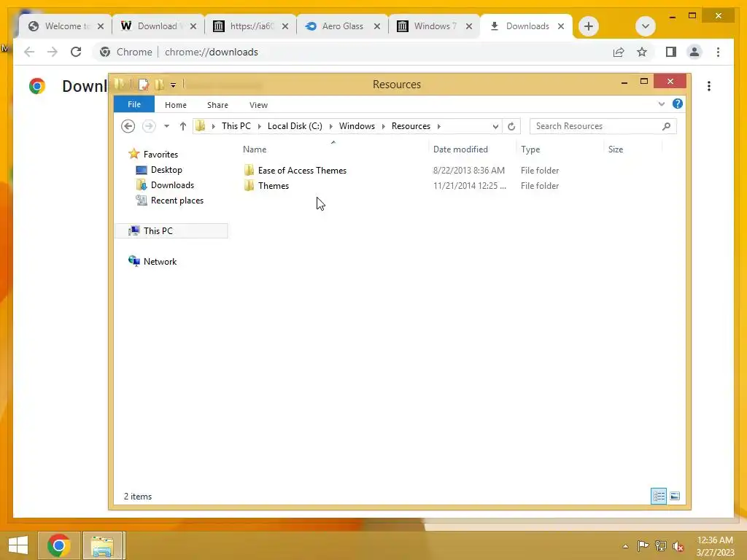
Task: Click network tray icon
Action: [x=661, y=545]
